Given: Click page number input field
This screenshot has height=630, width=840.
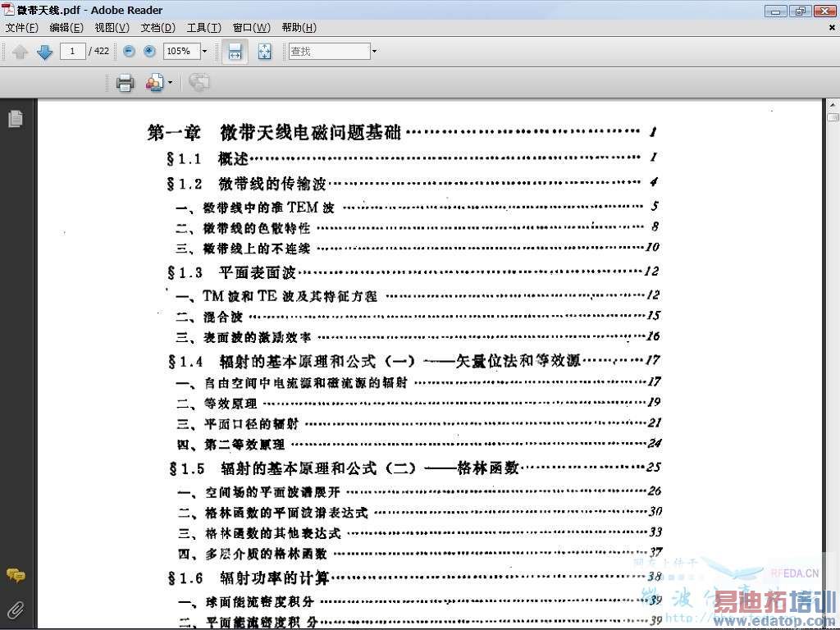Looking at the screenshot, I should pos(73,51).
